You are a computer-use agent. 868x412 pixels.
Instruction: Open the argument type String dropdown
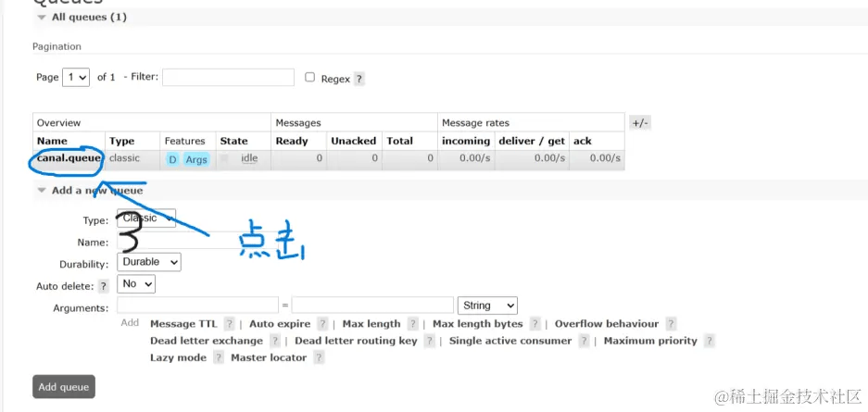coord(487,306)
